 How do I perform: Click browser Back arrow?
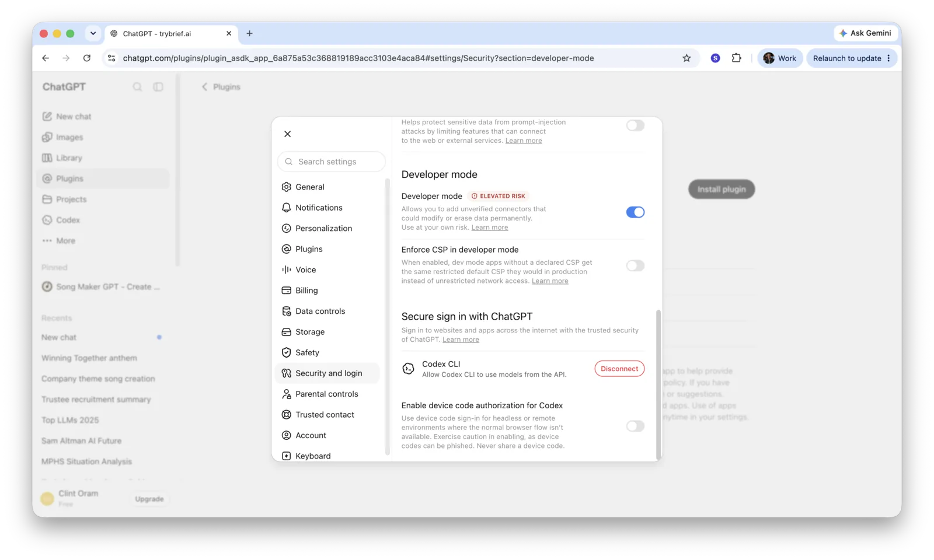coord(46,58)
